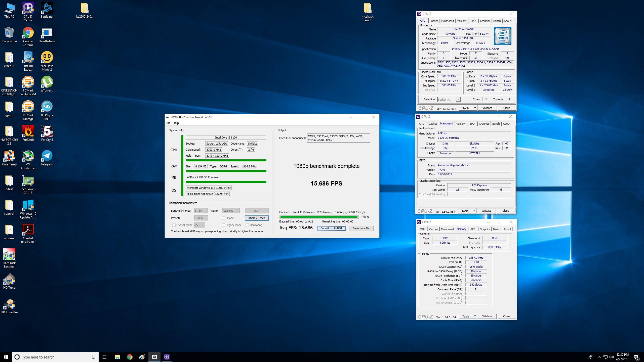Switch to Caches tab in top CPU-Z
The height and width of the screenshot is (362, 644).
click(434, 21)
